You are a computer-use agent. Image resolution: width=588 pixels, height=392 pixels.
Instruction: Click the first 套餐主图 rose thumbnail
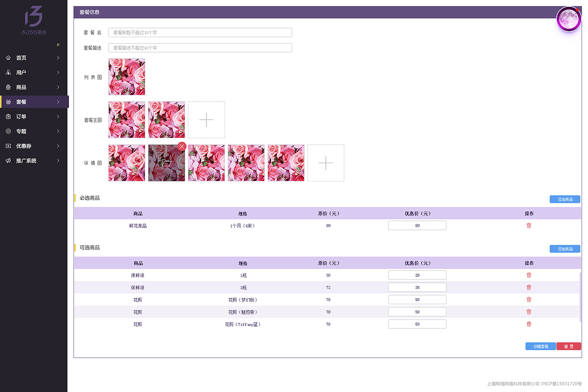click(127, 119)
